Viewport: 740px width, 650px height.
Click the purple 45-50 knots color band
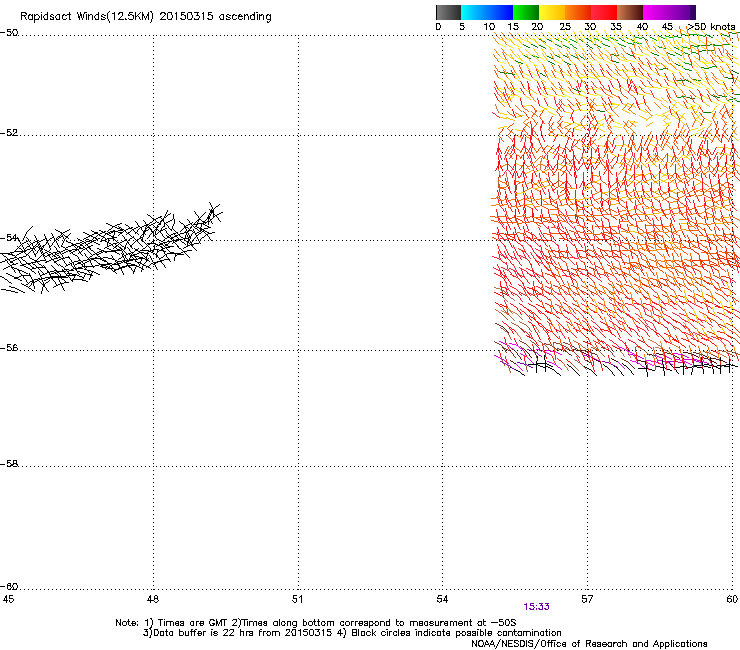(682, 12)
